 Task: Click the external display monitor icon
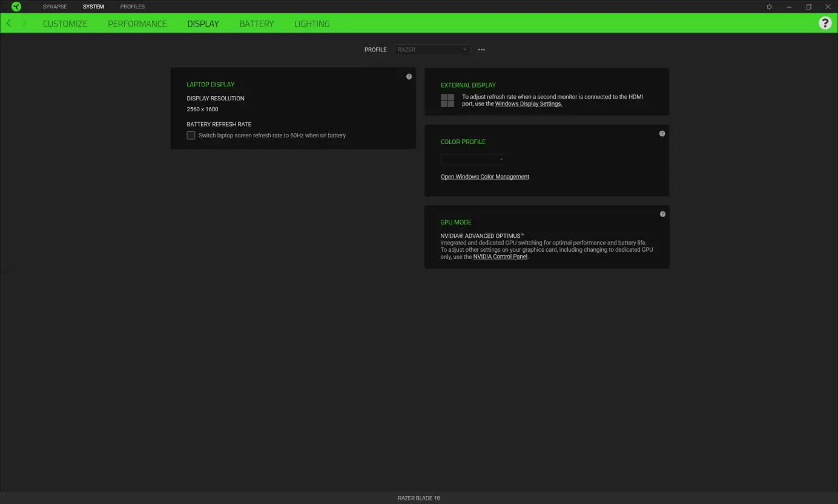447,100
